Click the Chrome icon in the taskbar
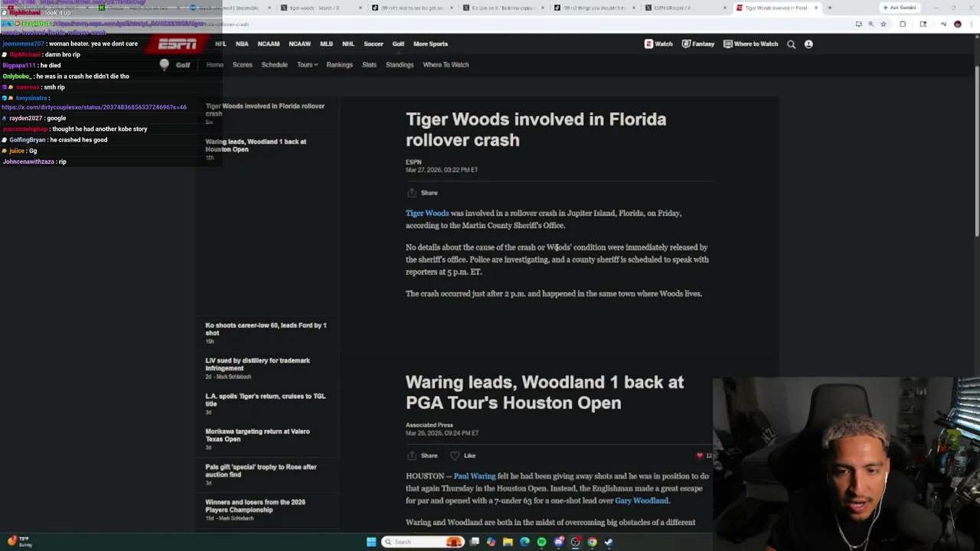The width and height of the screenshot is (980, 551). 592,542
